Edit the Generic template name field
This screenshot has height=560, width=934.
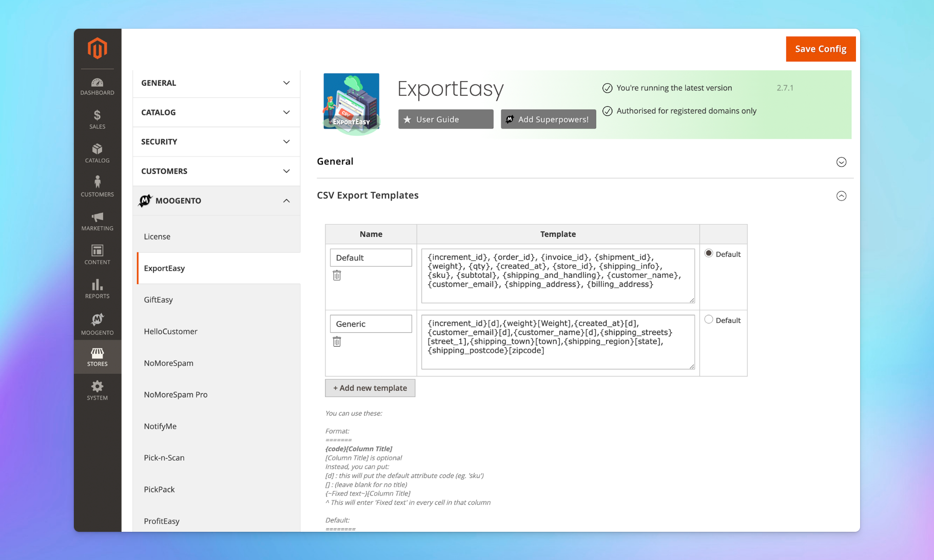tap(371, 324)
